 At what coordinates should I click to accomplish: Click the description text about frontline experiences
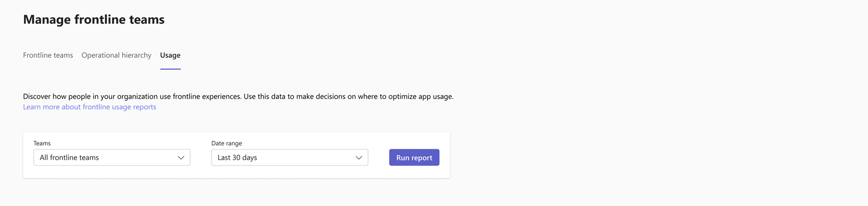tap(238, 96)
